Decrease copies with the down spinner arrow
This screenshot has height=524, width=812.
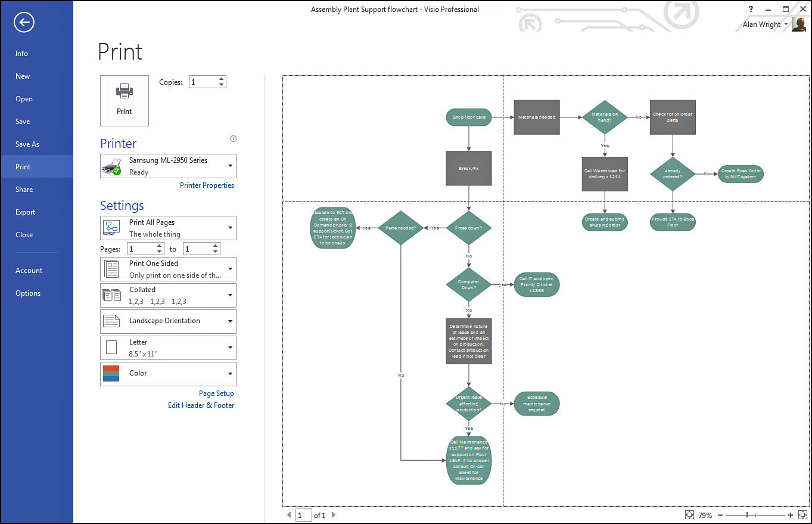coord(222,85)
